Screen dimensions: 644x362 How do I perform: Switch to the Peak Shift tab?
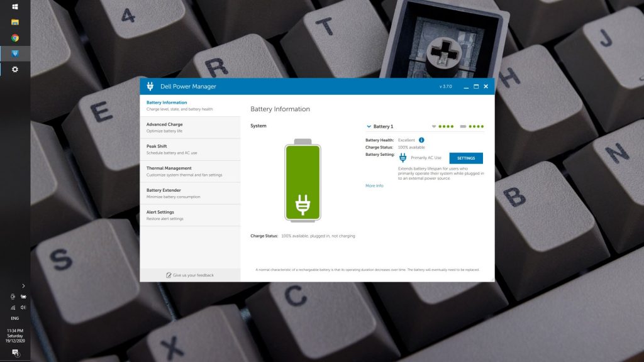click(190, 150)
